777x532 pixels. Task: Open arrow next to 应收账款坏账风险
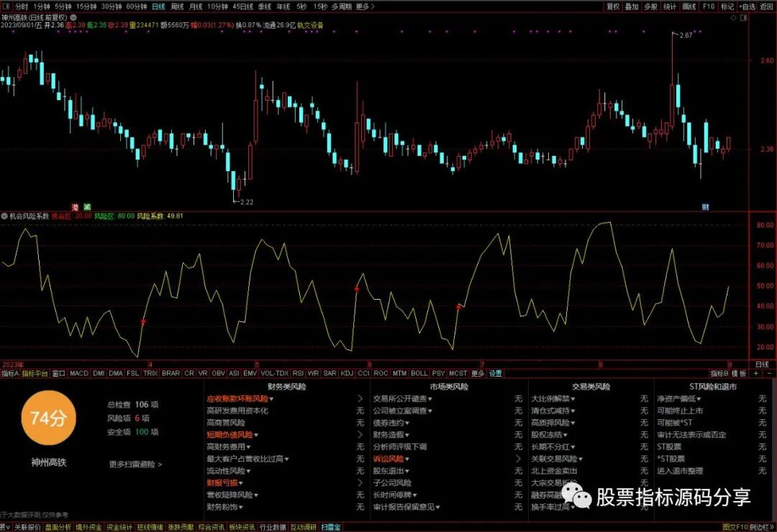coord(360,398)
